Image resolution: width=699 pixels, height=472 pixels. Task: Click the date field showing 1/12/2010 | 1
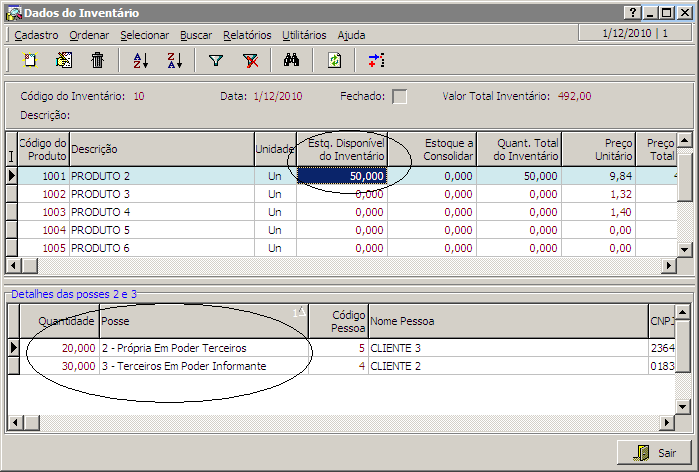(x=635, y=33)
